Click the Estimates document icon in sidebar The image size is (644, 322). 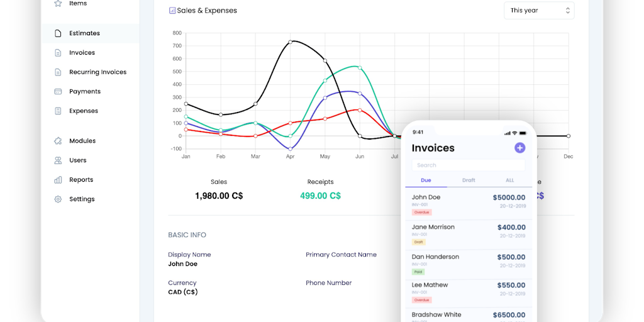(x=58, y=33)
